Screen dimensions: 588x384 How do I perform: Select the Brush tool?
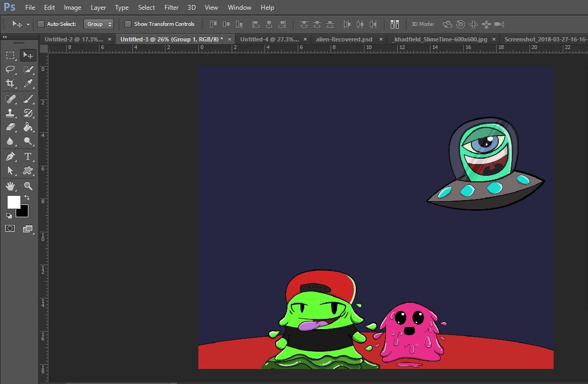[28, 99]
